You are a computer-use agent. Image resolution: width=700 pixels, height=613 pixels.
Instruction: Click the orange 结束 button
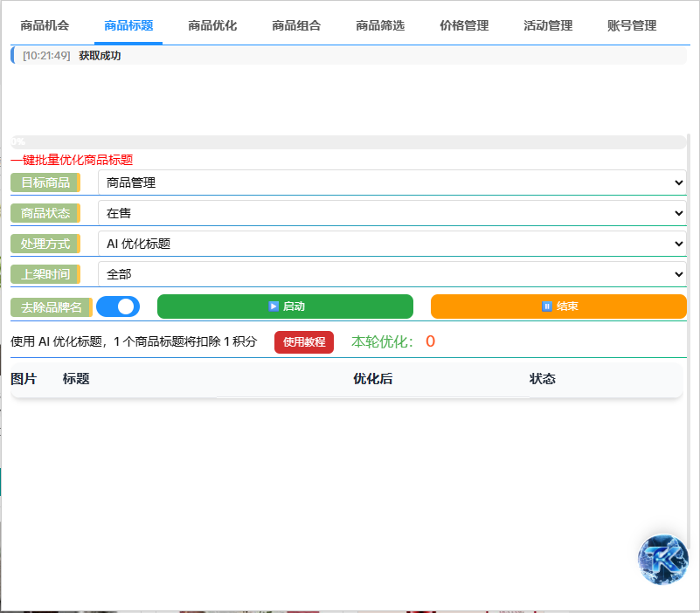558,306
